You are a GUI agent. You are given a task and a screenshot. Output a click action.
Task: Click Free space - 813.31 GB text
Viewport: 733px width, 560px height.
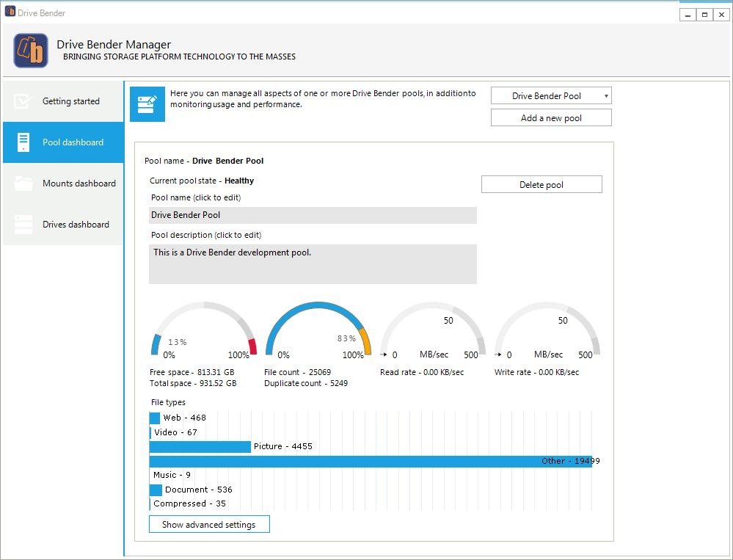(x=192, y=372)
